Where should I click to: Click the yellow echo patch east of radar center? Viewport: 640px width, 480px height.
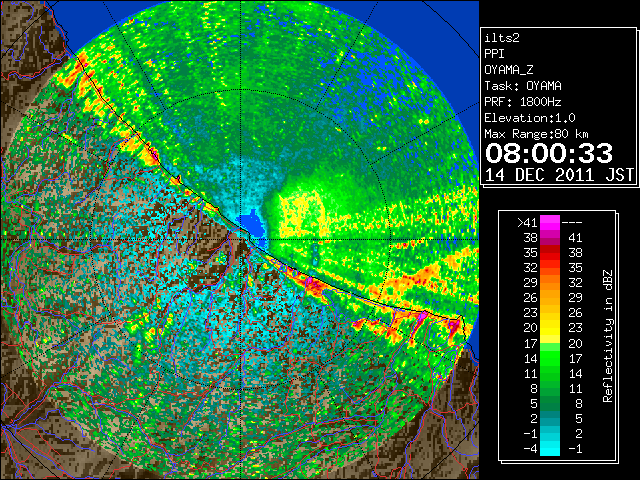(302, 214)
